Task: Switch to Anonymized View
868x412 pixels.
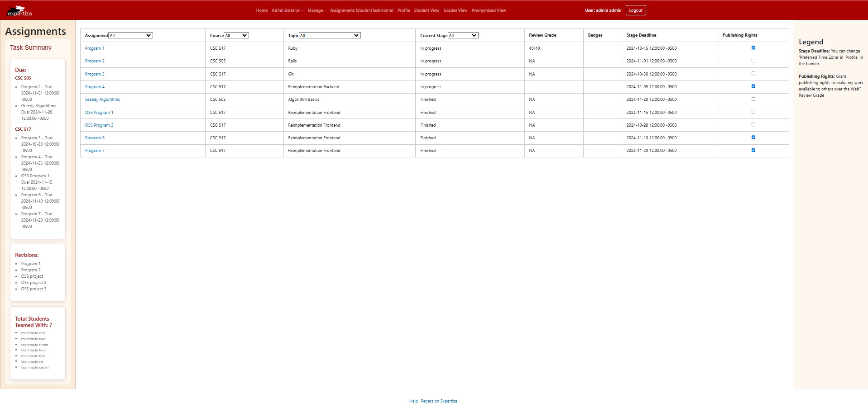Action: 488,10
